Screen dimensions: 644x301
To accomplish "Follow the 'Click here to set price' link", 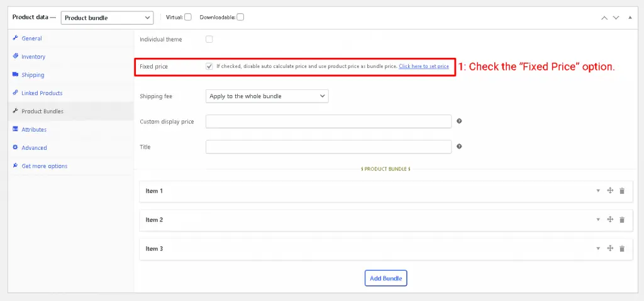I will click(x=423, y=66).
